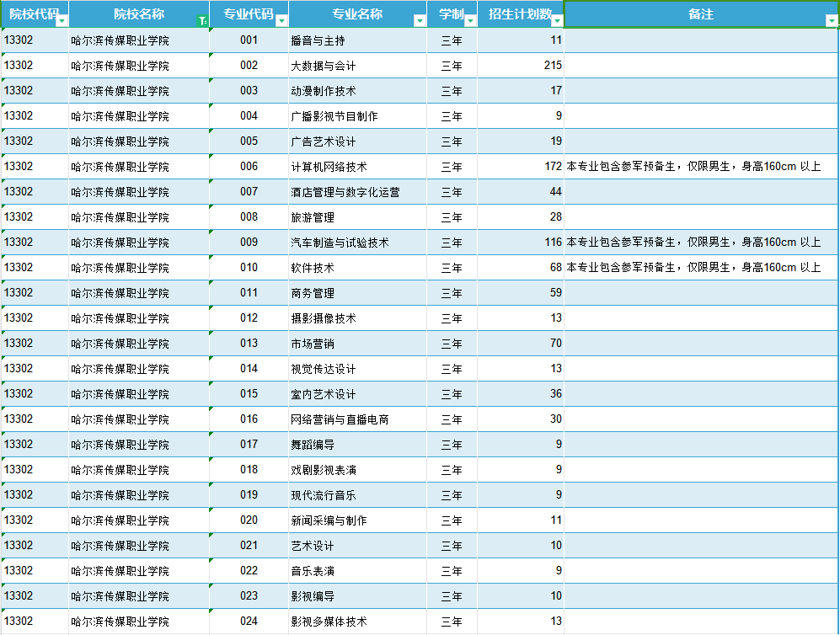Click the 专业名称 column filter arrow

click(x=418, y=19)
